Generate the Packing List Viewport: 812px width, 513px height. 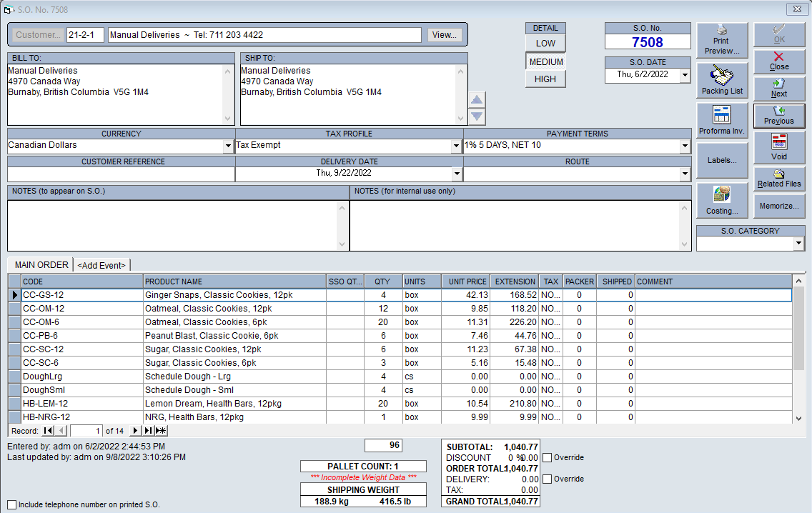(x=722, y=80)
